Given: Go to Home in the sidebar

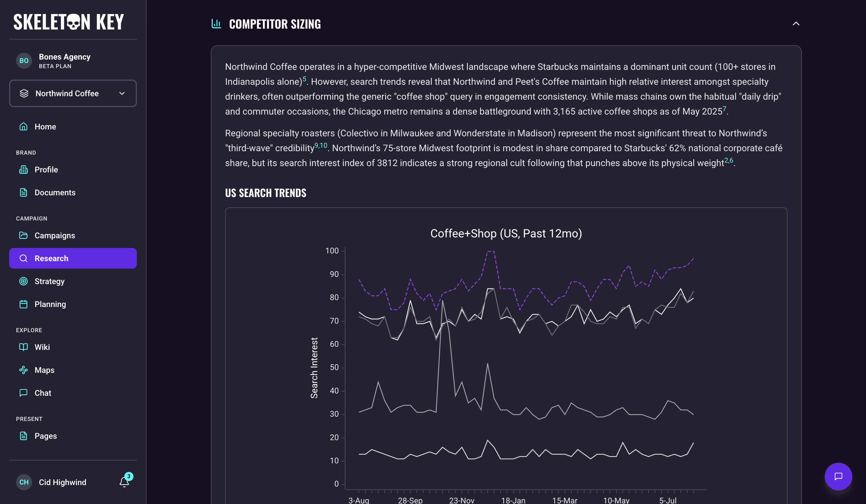Looking at the screenshot, I should coord(73,127).
